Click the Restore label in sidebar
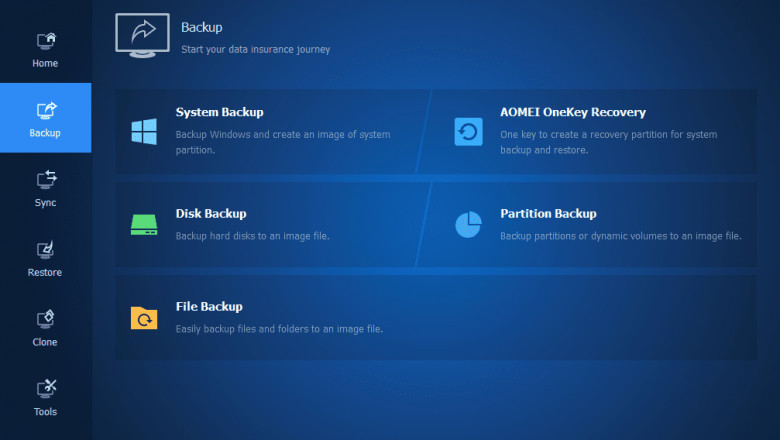This screenshot has height=440, width=780. click(x=45, y=272)
